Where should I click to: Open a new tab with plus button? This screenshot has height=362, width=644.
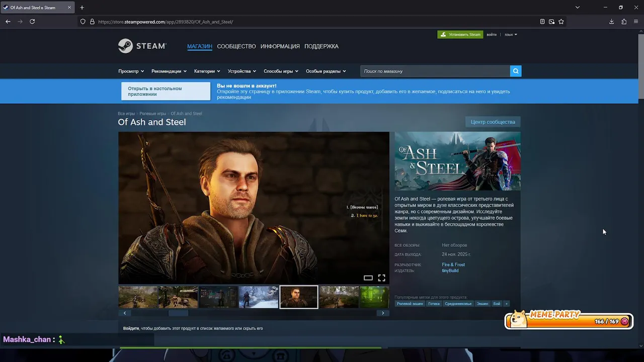coord(82,8)
